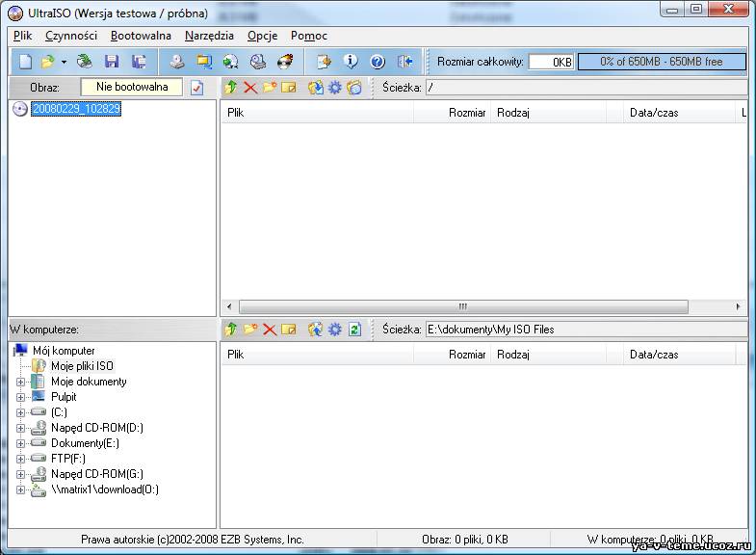Open the dropdown arrow beside the Open icon
This screenshot has height=555, width=756.
[x=64, y=62]
